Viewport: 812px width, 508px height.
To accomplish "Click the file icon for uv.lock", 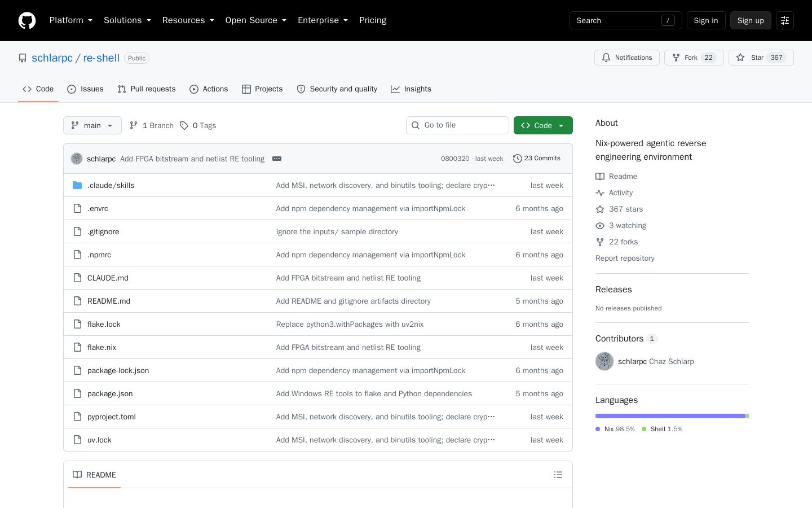I will pyautogui.click(x=77, y=440).
